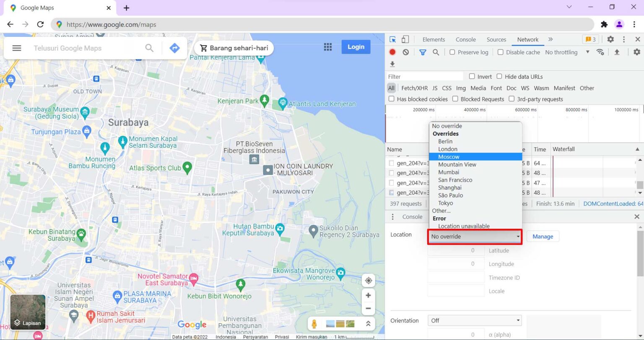Check Blocked Requests
Viewport: 644px width, 340px height.
click(455, 99)
